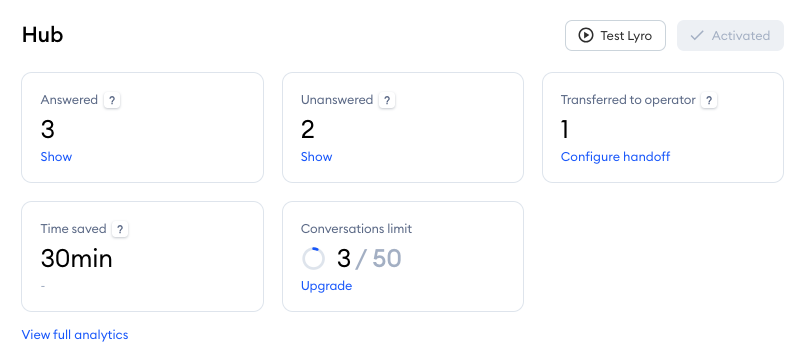Show the Unanswered conversations
This screenshot has width=804, height=362.
click(316, 156)
